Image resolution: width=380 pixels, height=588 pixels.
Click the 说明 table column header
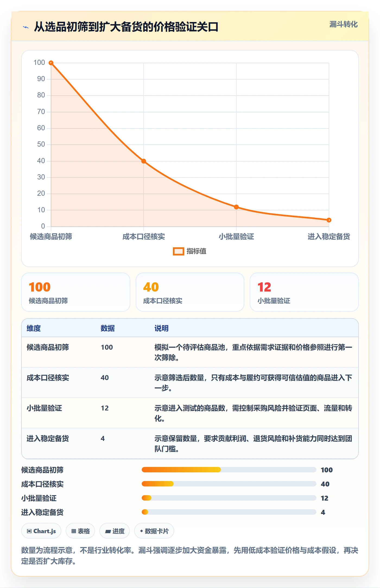[x=161, y=328]
